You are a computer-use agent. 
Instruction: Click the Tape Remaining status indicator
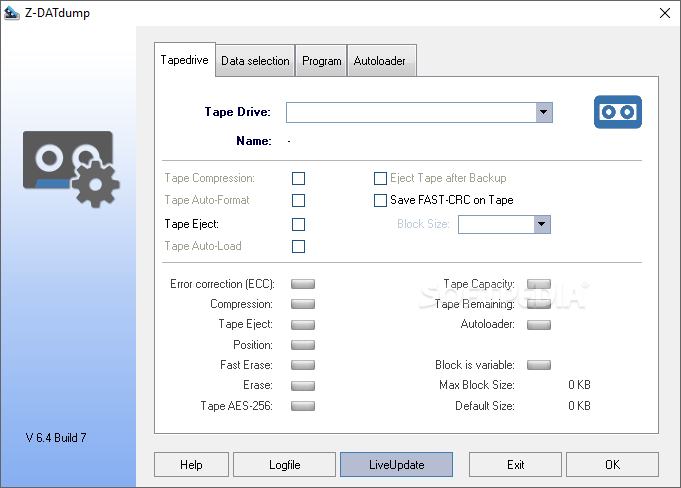(539, 304)
